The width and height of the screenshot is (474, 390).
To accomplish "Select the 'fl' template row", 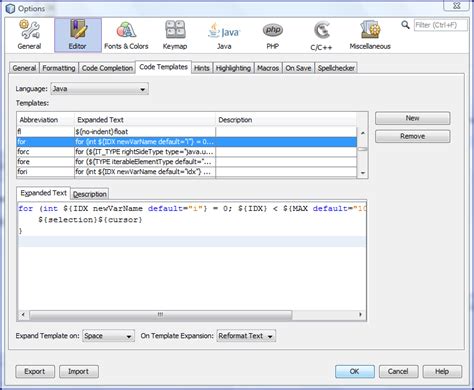I will point(187,132).
